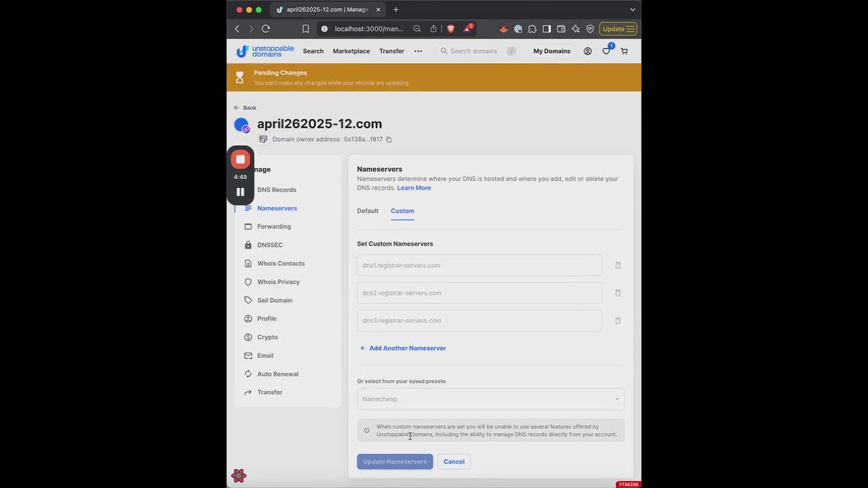Viewport: 868px width, 488px height.
Task: Click the Auto Renewal refresh icon
Action: point(248,374)
